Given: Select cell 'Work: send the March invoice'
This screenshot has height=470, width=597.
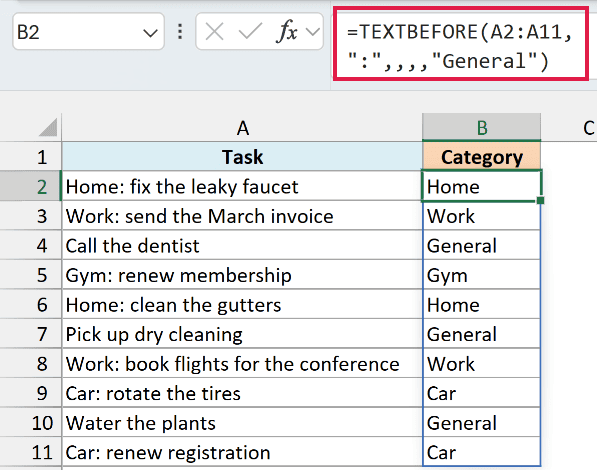Looking at the screenshot, I should click(242, 216).
